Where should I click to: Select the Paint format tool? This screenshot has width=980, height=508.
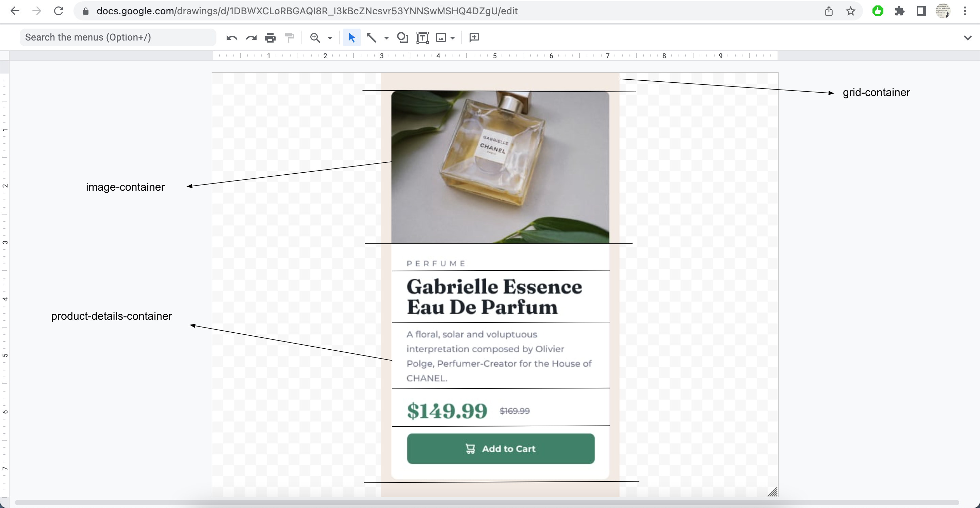coord(290,37)
